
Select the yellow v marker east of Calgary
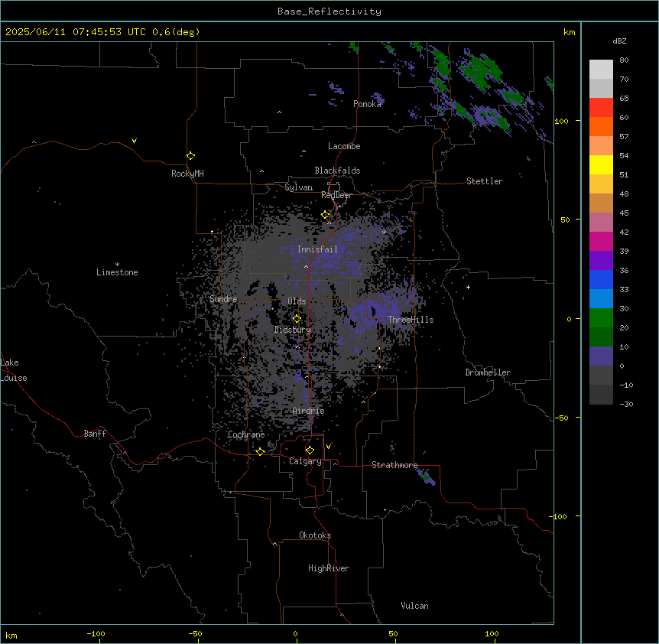point(328,447)
